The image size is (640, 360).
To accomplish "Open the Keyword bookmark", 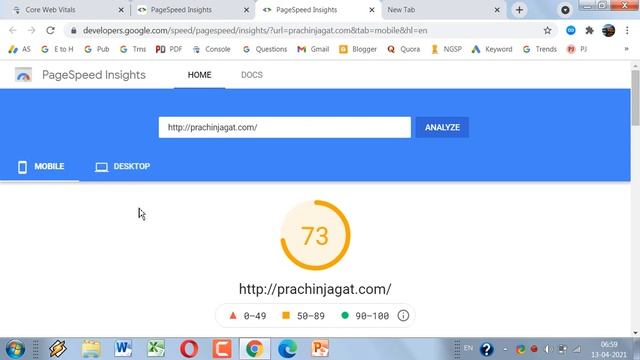I will pos(492,49).
